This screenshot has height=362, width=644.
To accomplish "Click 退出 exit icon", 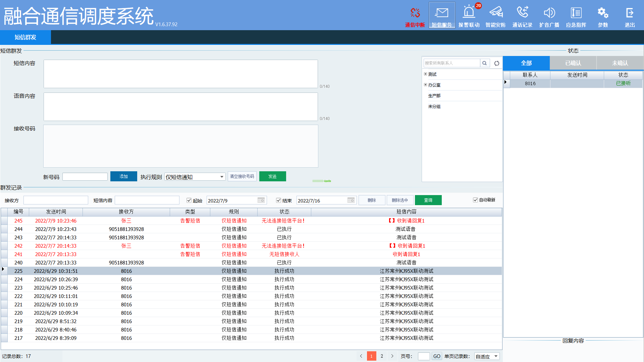I will click(x=630, y=13).
